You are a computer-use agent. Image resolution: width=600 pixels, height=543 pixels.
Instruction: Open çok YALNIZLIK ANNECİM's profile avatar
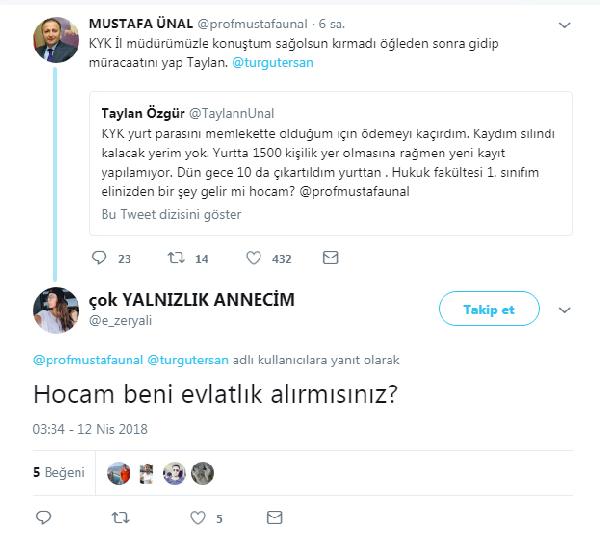[x=57, y=309]
